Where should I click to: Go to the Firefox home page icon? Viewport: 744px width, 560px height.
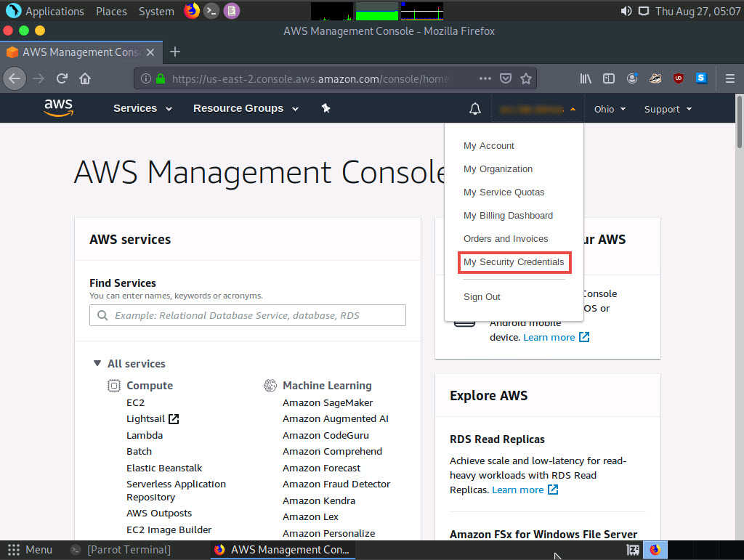click(x=85, y=78)
